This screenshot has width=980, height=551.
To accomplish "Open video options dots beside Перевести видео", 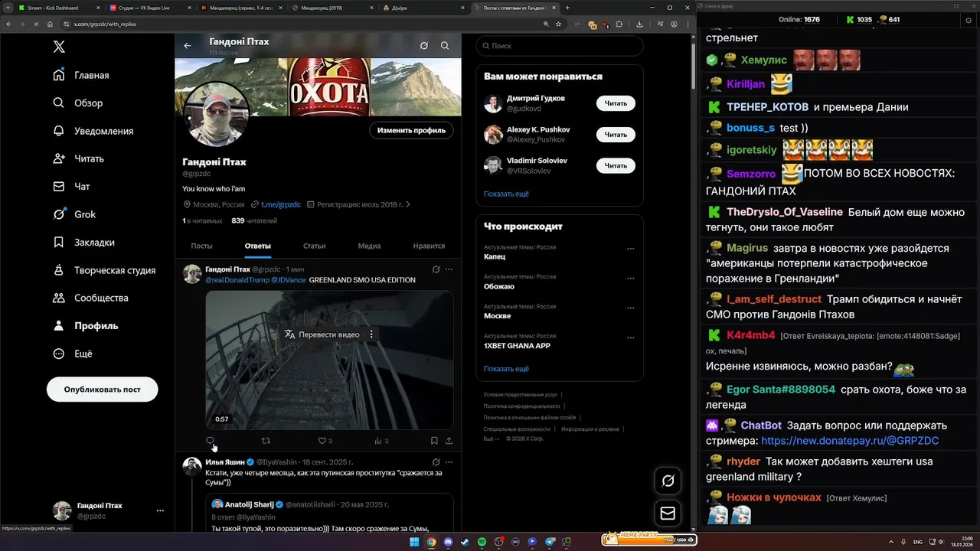I will [x=371, y=334].
